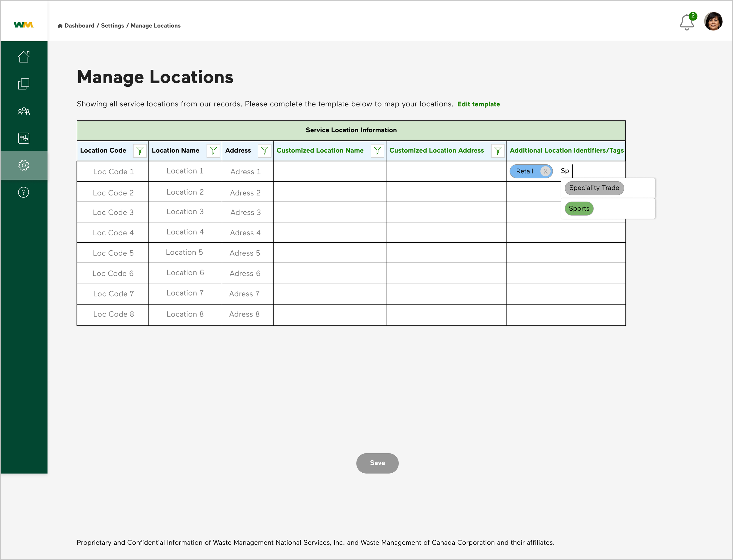Choose the Sports tag suggestion
Screen dimensions: 733x560
pos(578,209)
